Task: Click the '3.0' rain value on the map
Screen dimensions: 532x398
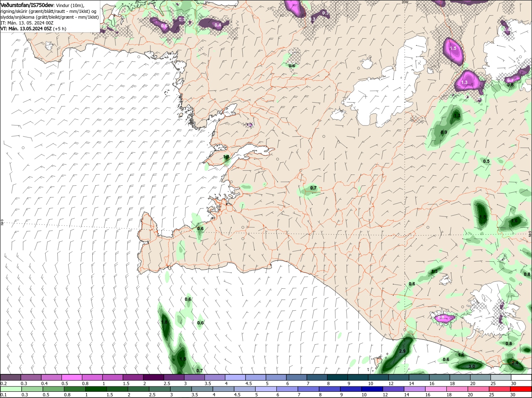Action: coord(472,366)
